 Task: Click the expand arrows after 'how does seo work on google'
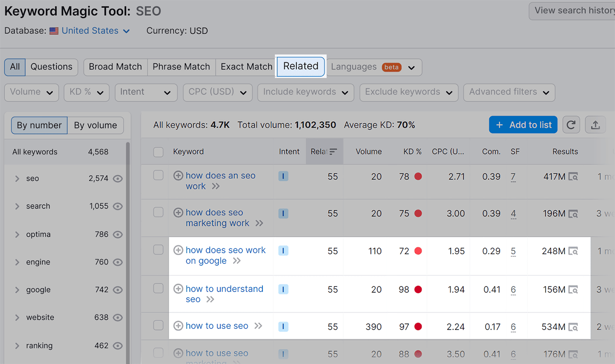click(x=238, y=261)
